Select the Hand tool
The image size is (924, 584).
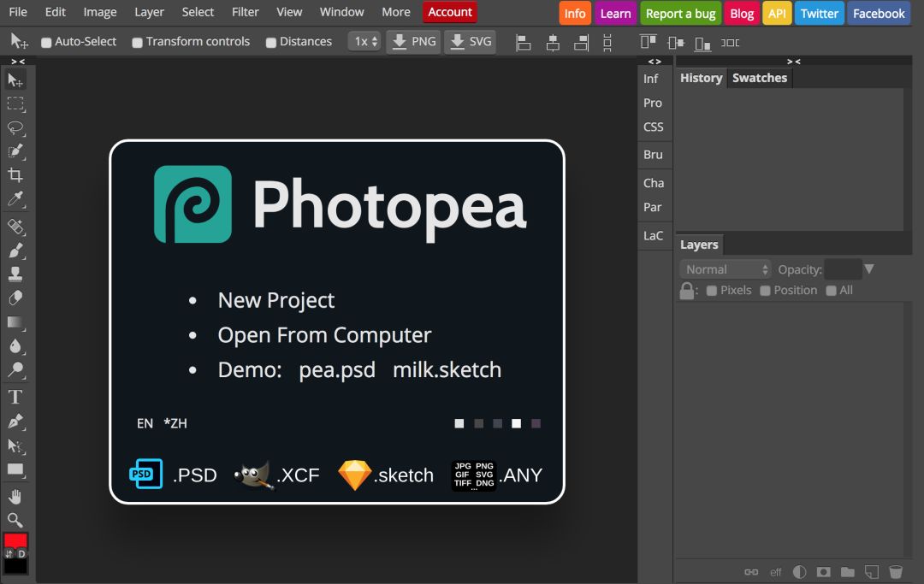15,497
